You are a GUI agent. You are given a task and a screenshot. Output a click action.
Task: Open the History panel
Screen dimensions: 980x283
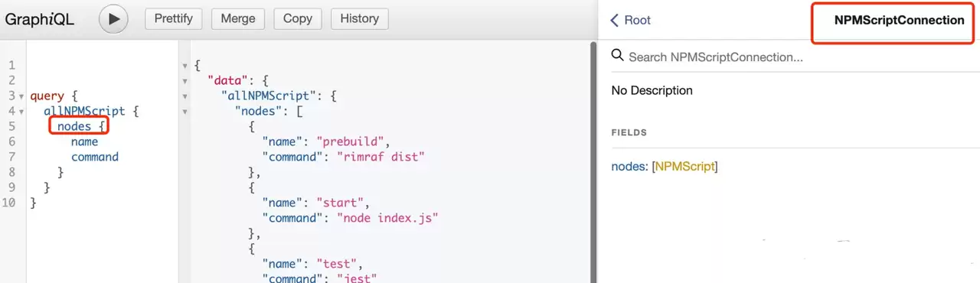point(359,19)
